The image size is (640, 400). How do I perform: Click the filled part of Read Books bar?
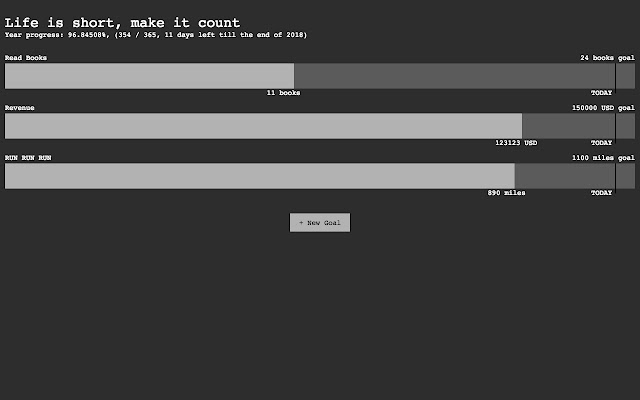(149, 76)
